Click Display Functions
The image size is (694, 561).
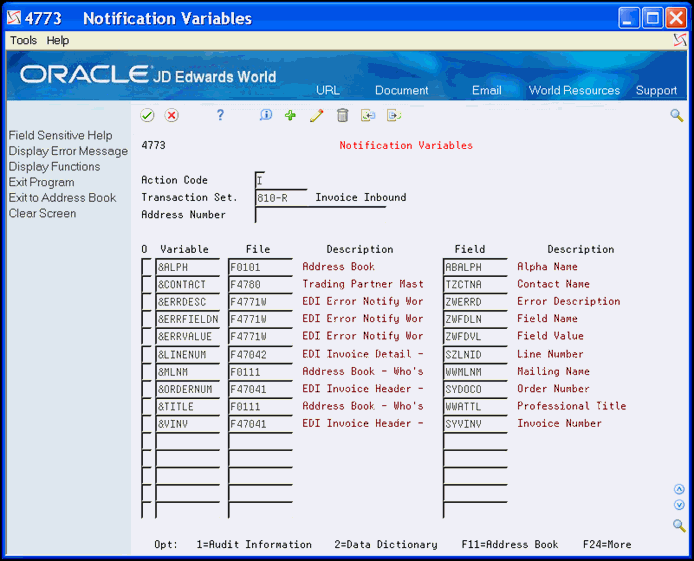54,166
